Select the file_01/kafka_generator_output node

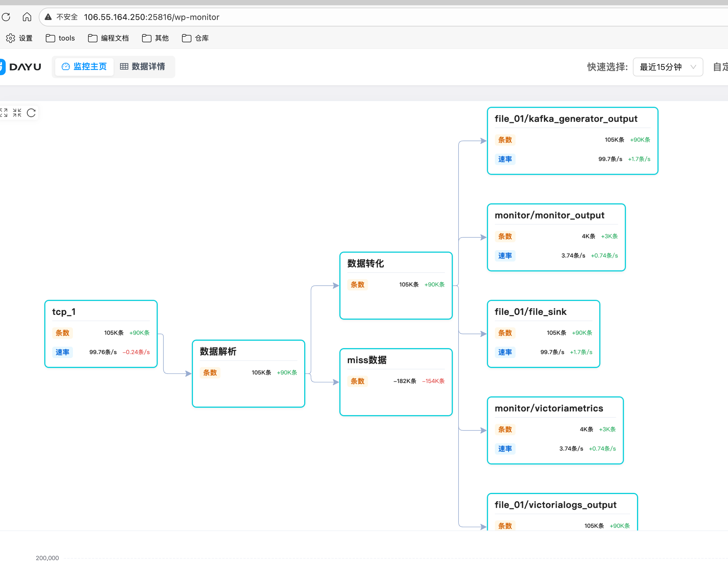click(x=572, y=140)
